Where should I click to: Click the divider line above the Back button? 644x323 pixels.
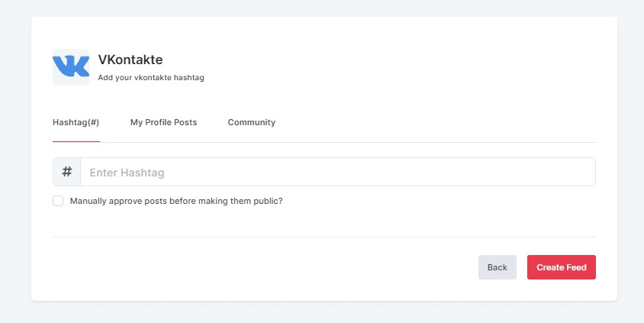click(x=324, y=237)
